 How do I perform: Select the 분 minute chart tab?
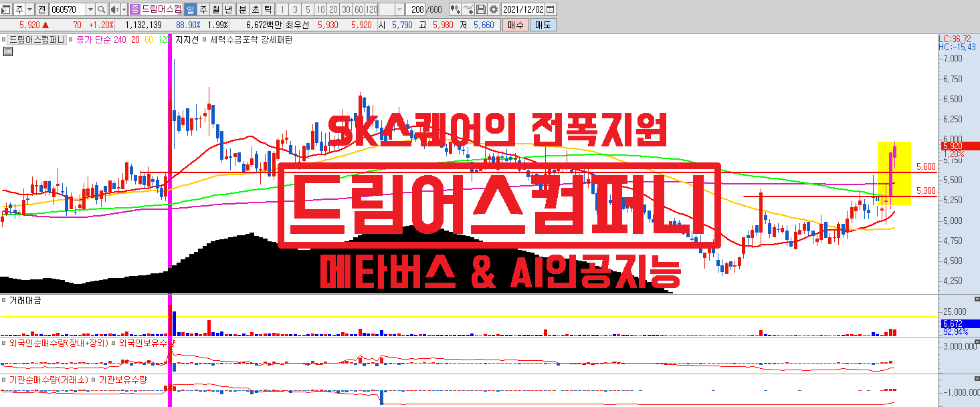point(242,9)
